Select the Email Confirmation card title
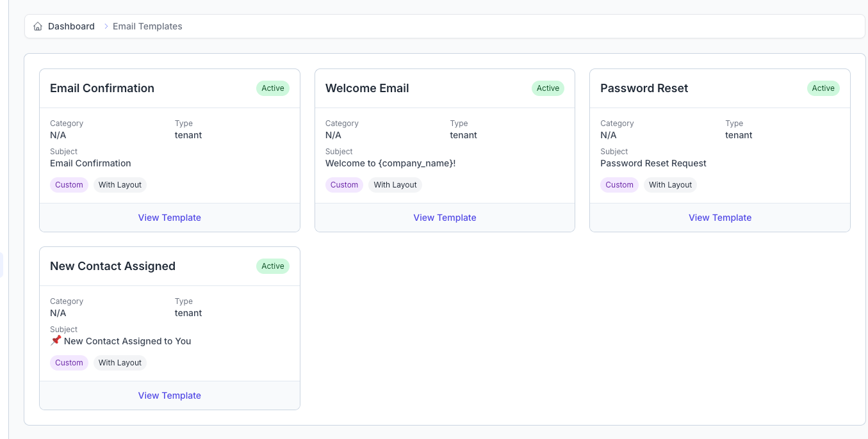 click(x=102, y=88)
